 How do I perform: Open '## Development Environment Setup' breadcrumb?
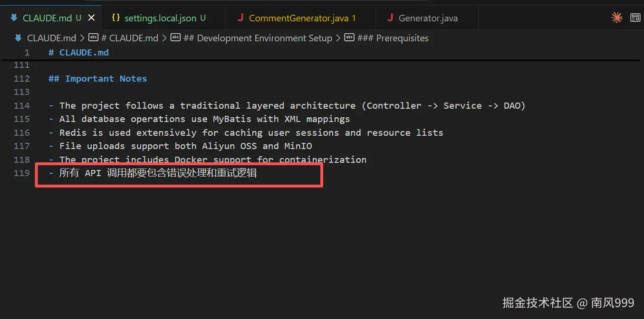click(258, 38)
